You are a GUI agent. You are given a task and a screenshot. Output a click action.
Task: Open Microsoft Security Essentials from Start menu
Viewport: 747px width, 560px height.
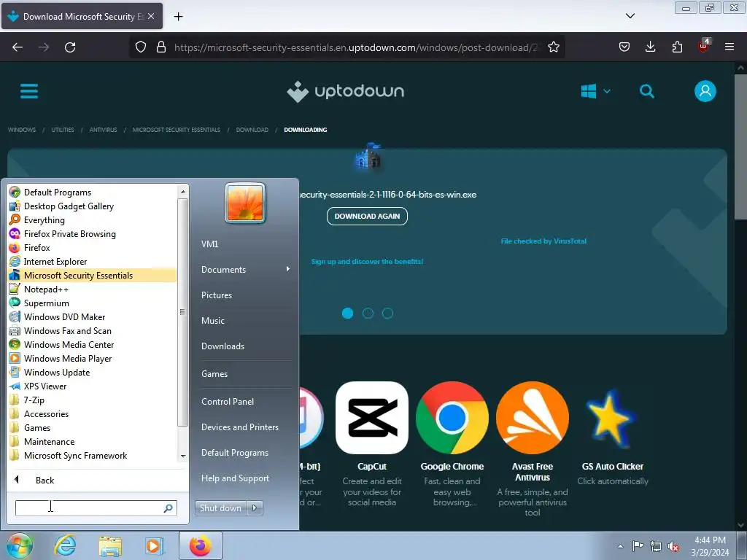[x=92, y=275]
